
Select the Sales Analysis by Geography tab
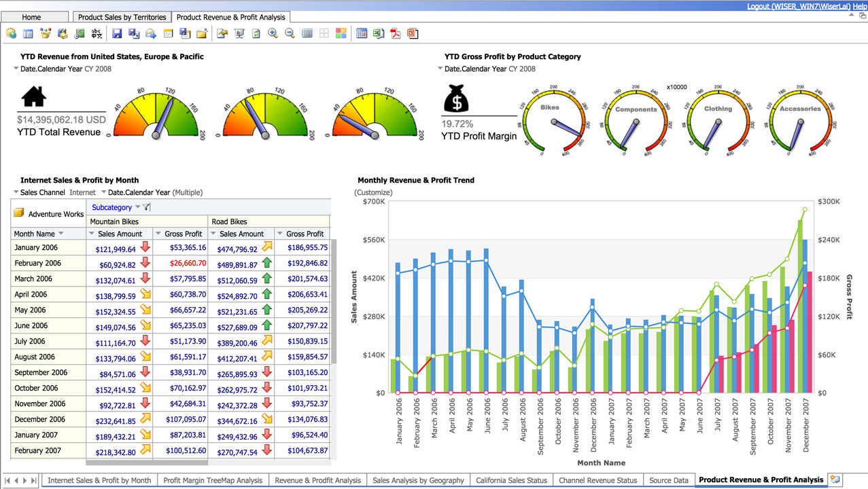[x=418, y=480]
